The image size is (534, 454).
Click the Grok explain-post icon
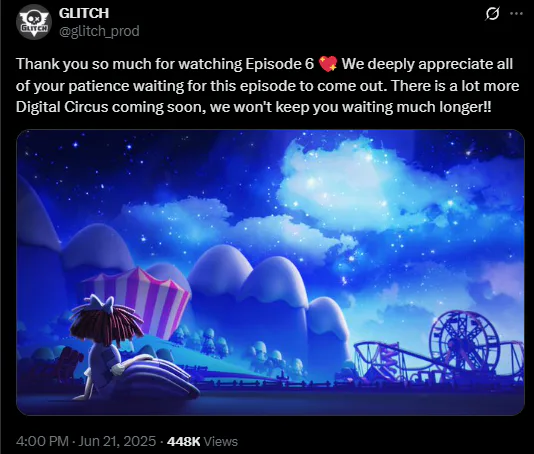tap(492, 14)
